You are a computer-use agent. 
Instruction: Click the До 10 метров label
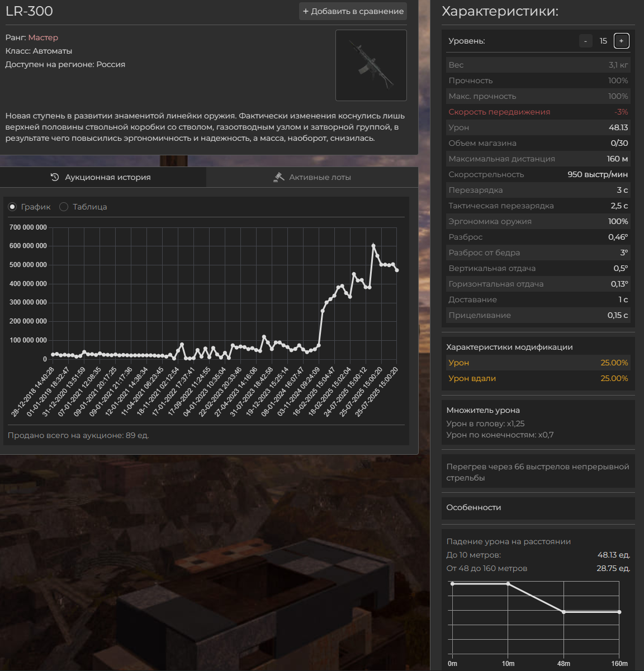pyautogui.click(x=473, y=555)
